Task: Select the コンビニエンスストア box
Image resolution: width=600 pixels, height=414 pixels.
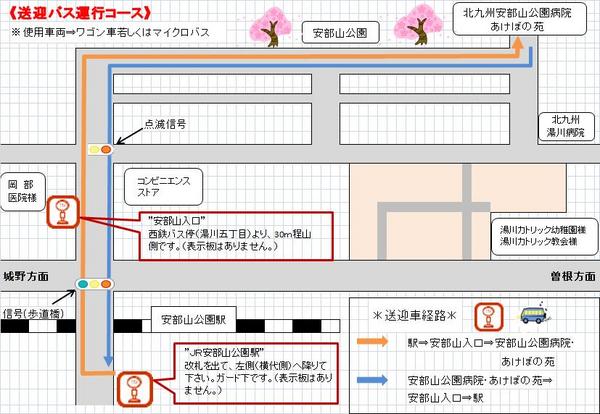Action: coord(163,187)
